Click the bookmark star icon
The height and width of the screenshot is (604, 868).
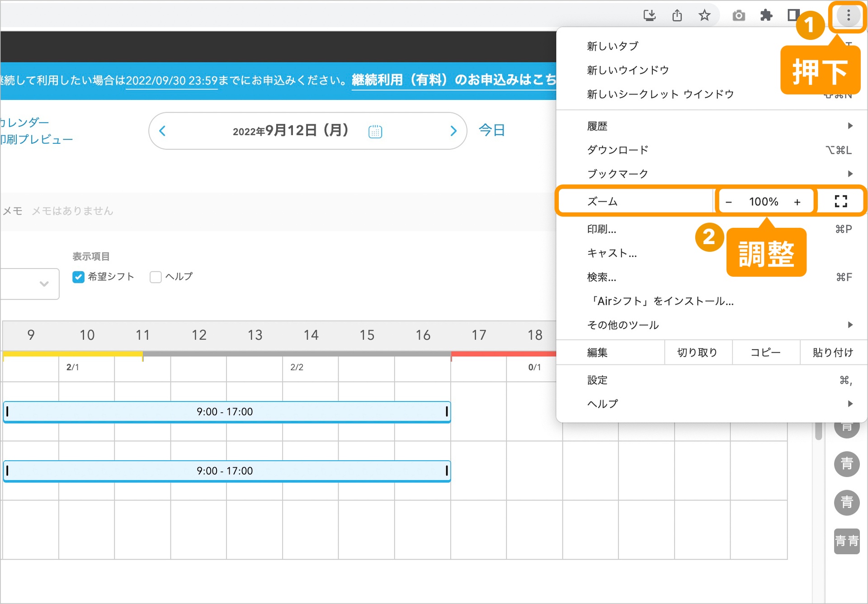(704, 16)
